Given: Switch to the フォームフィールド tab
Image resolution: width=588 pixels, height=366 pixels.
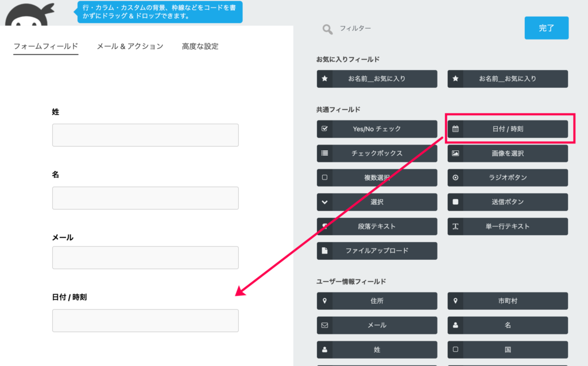Looking at the screenshot, I should click(46, 46).
